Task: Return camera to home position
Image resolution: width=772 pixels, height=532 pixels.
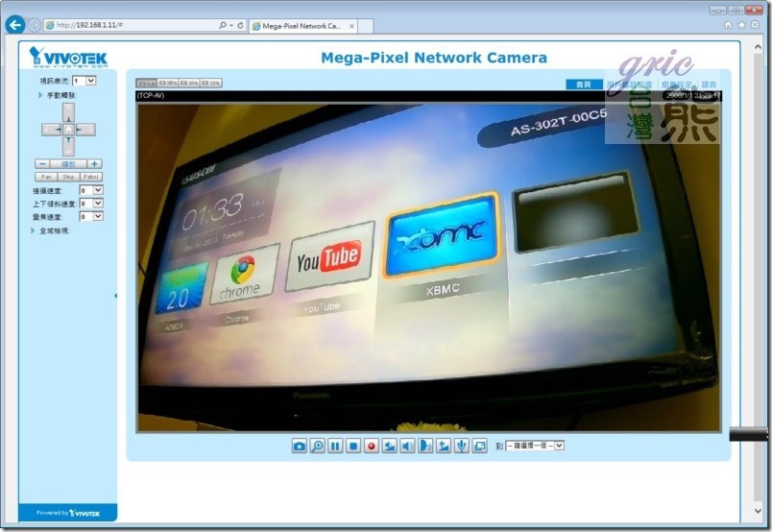Action: 68,130
